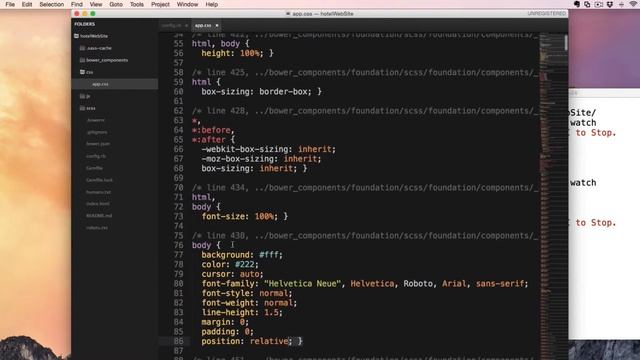
Task: Expand the bower_components folder
Action: [x=107, y=60]
